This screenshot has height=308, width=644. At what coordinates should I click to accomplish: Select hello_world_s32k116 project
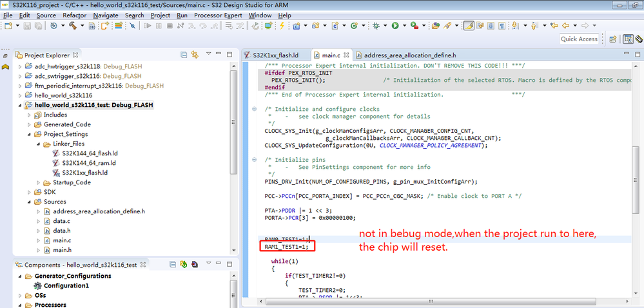[63, 95]
